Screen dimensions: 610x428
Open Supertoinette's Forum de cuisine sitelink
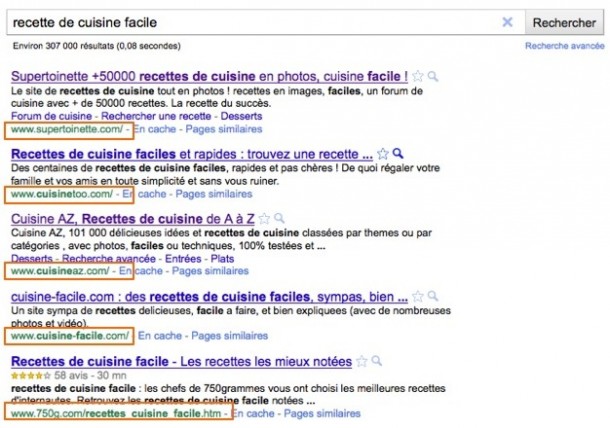pyautogui.click(x=51, y=116)
